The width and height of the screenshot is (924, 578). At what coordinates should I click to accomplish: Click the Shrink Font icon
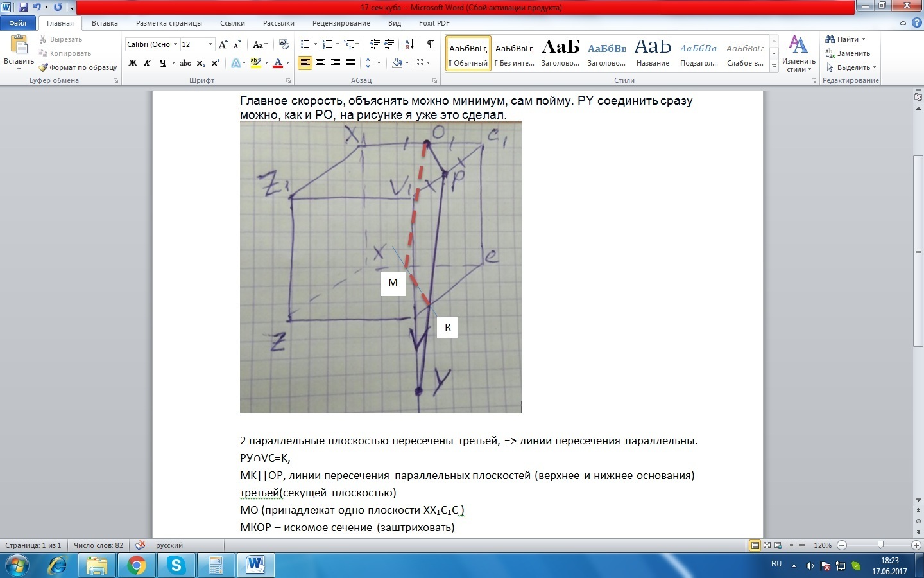coord(237,44)
